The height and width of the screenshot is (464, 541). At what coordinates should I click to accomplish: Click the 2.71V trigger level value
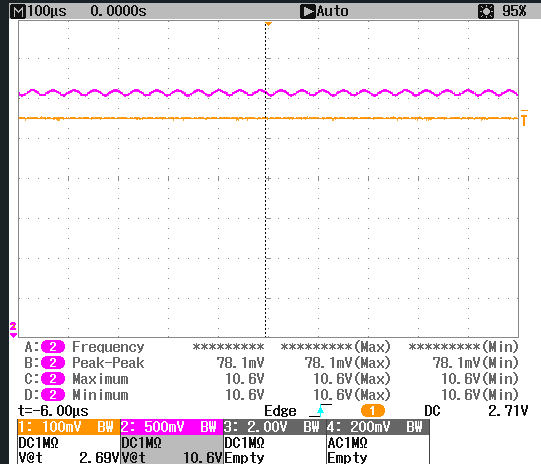pos(508,411)
